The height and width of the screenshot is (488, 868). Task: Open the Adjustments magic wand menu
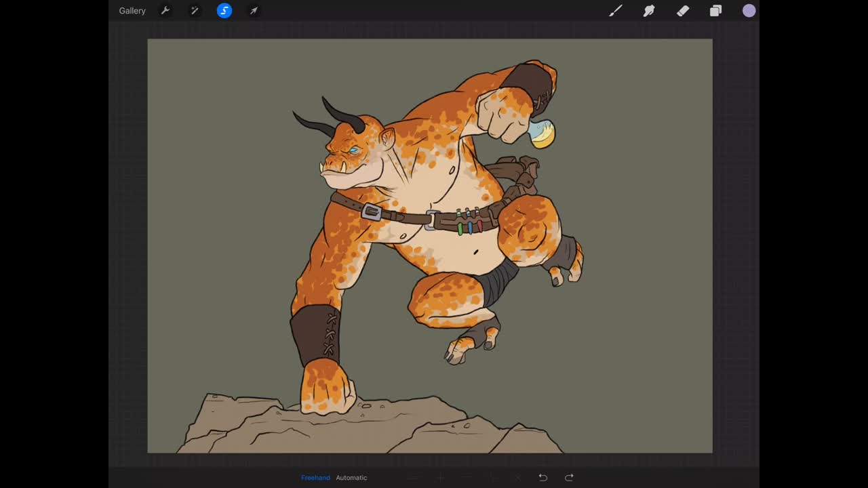195,11
